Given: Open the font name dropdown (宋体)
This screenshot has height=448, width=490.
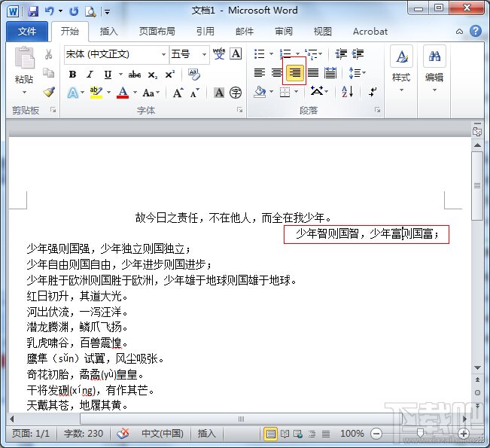Looking at the screenshot, I should (x=163, y=54).
